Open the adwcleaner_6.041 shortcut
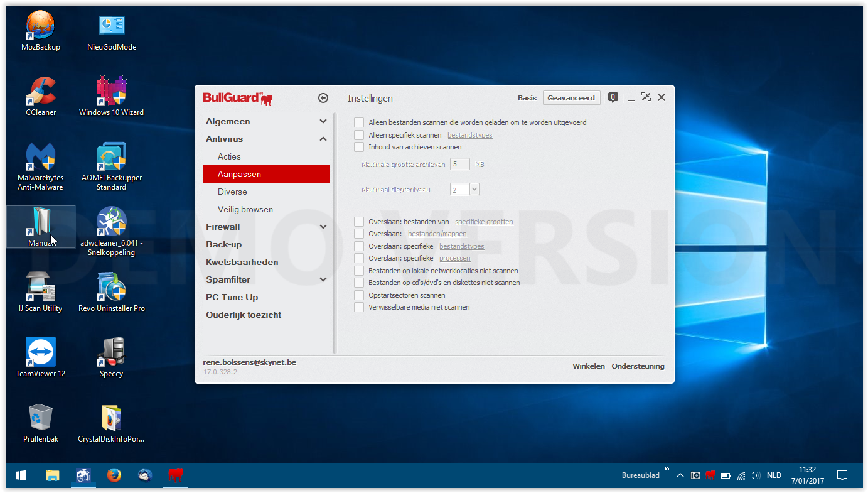This screenshot has width=868, height=493. tap(112, 232)
